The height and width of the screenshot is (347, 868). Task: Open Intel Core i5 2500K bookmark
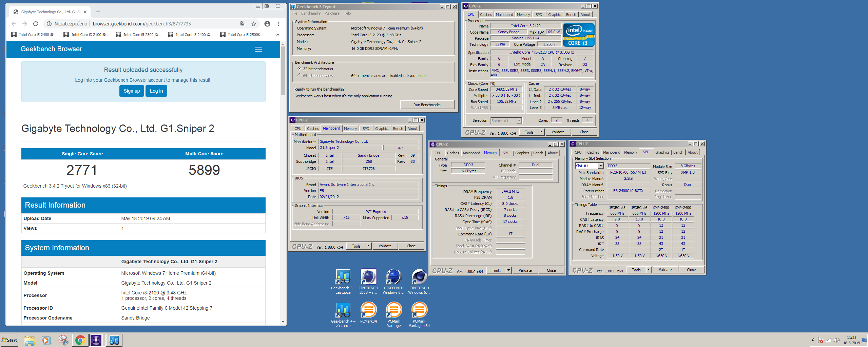click(x=242, y=35)
